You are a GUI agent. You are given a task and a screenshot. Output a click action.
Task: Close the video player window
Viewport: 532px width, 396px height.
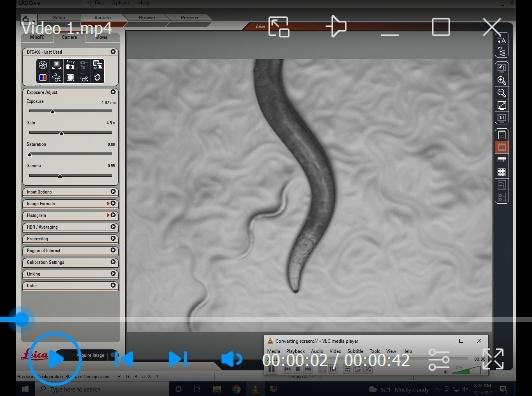click(492, 27)
